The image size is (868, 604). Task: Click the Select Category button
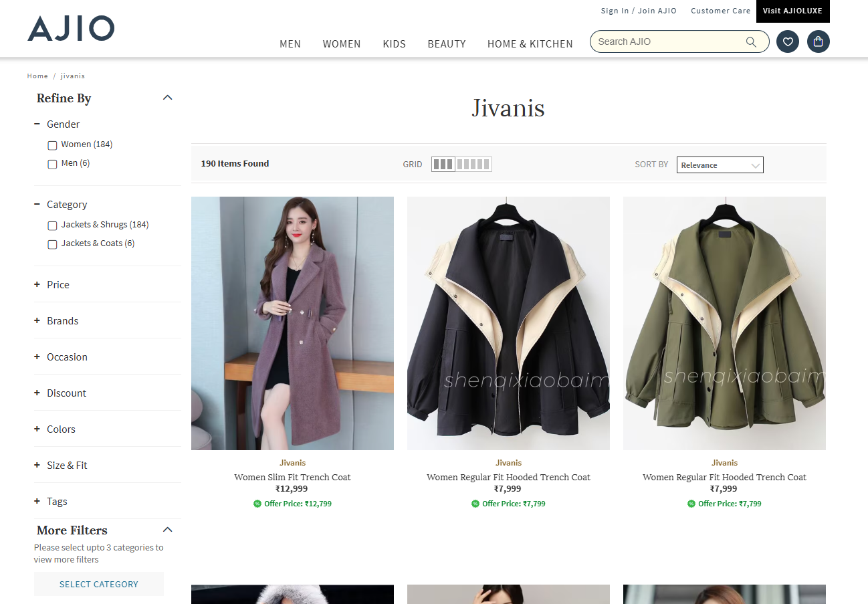pos(99,584)
